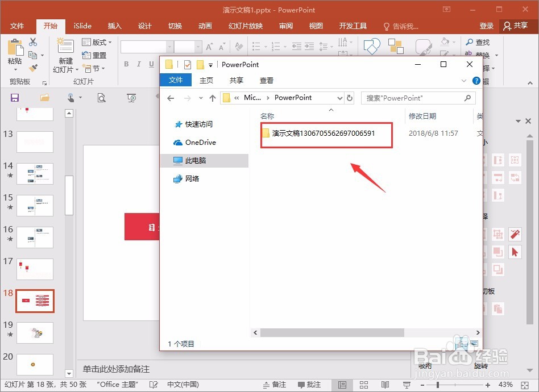
Task: Click the Sign in (登录) link
Action: pos(486,26)
